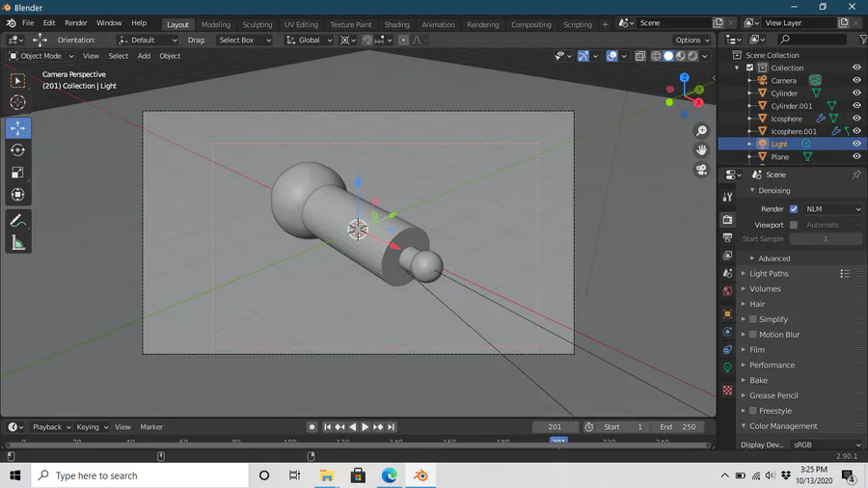868x488 pixels.
Task: Activate the Annotate tool
Action: coord(17,221)
